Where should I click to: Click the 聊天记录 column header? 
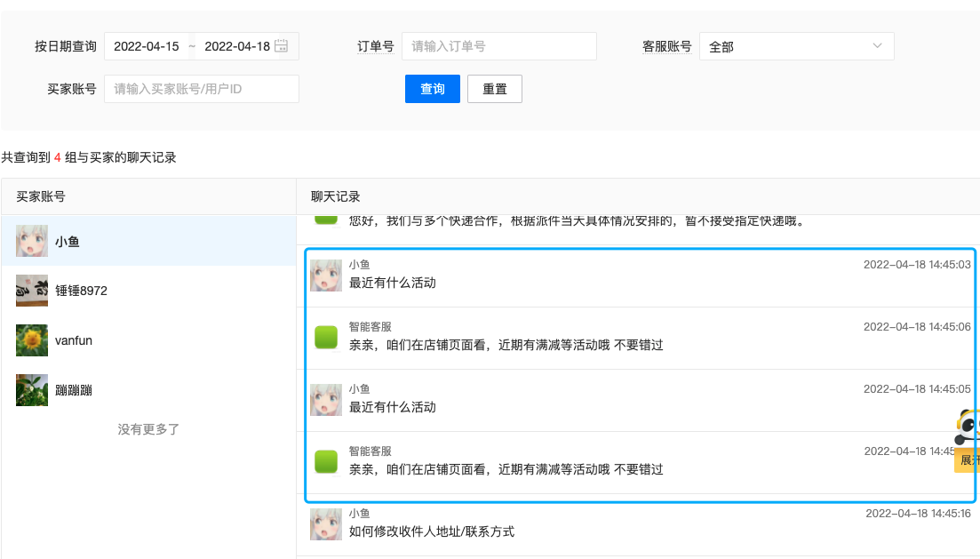click(336, 196)
